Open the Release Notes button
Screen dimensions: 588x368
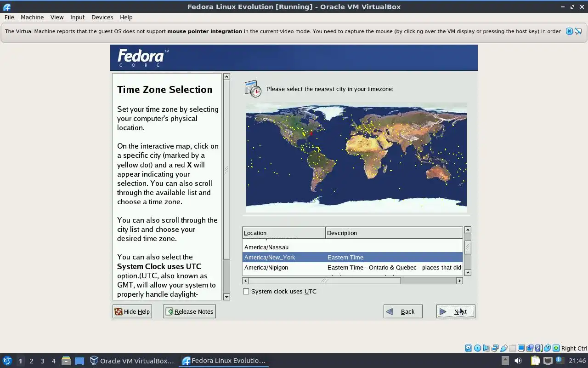(x=189, y=311)
